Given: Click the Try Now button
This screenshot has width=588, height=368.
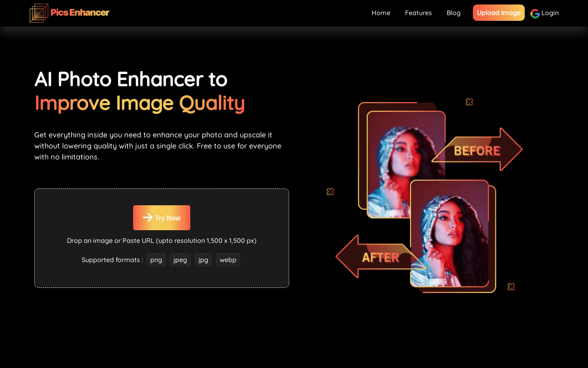Looking at the screenshot, I should pos(162,218).
